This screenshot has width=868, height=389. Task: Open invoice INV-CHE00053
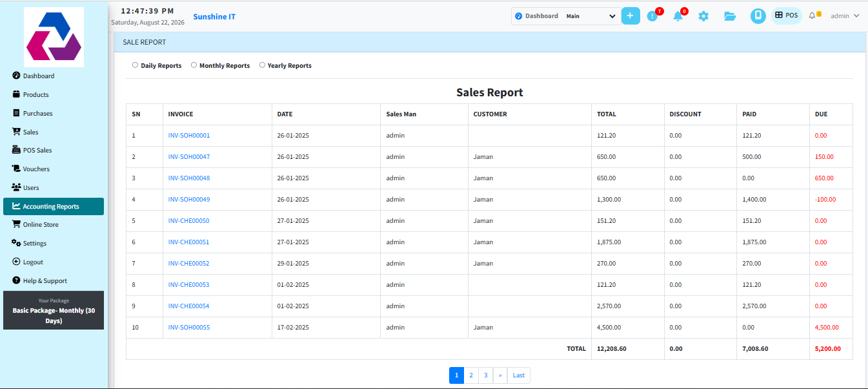tap(189, 285)
